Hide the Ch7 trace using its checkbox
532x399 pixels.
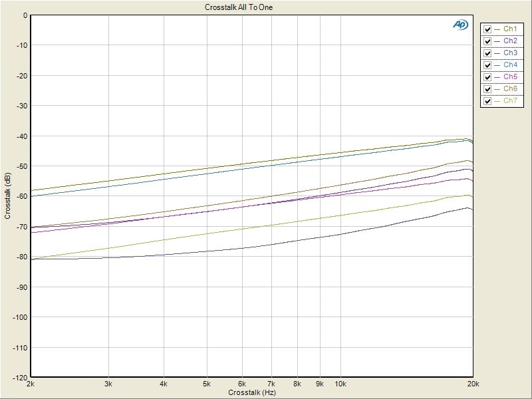(488, 101)
